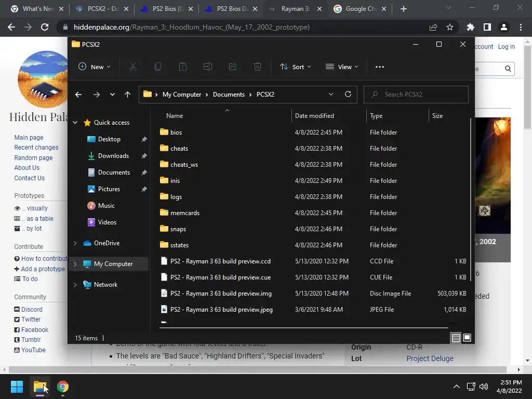Screen dimensions: 532x399
Task: Switch to details view using status bar icon
Action: [456, 338]
